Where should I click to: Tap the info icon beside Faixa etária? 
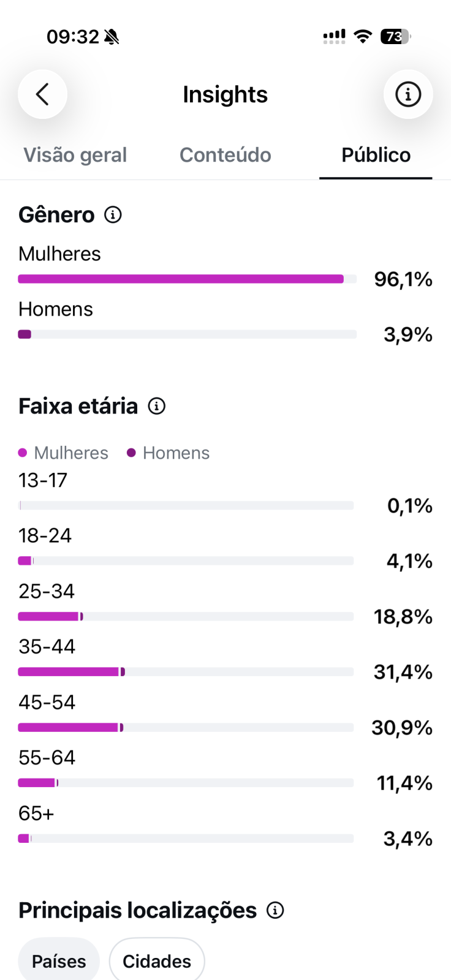tap(157, 406)
